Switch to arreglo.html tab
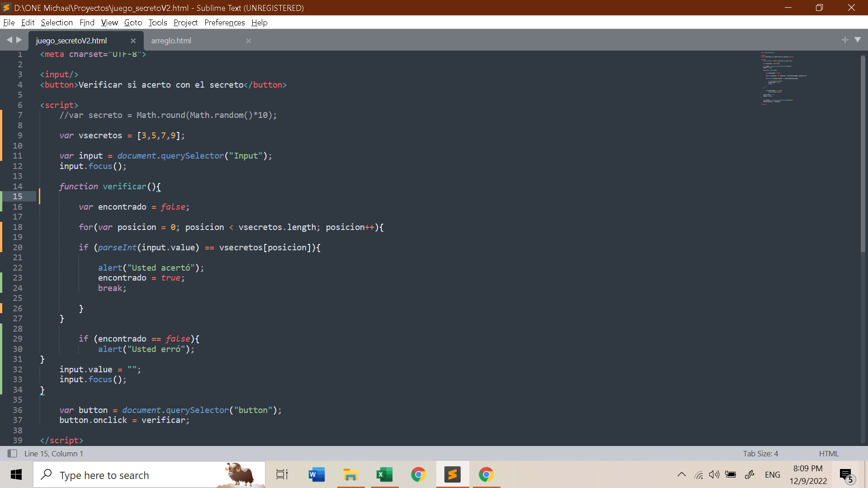868x488 pixels. [171, 41]
